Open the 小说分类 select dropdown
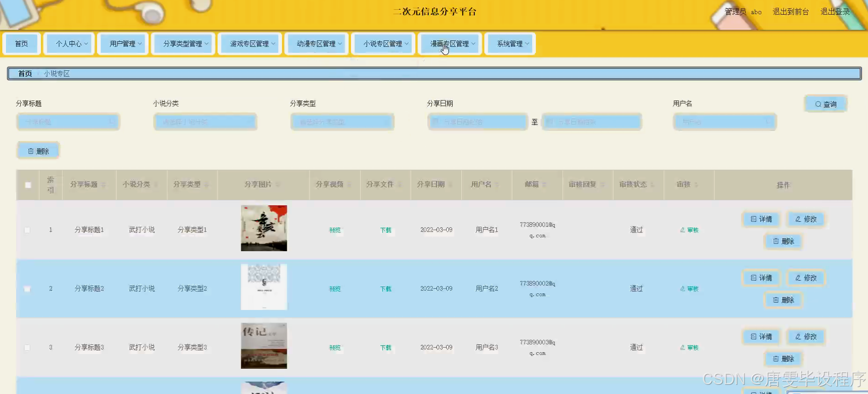 tap(205, 122)
